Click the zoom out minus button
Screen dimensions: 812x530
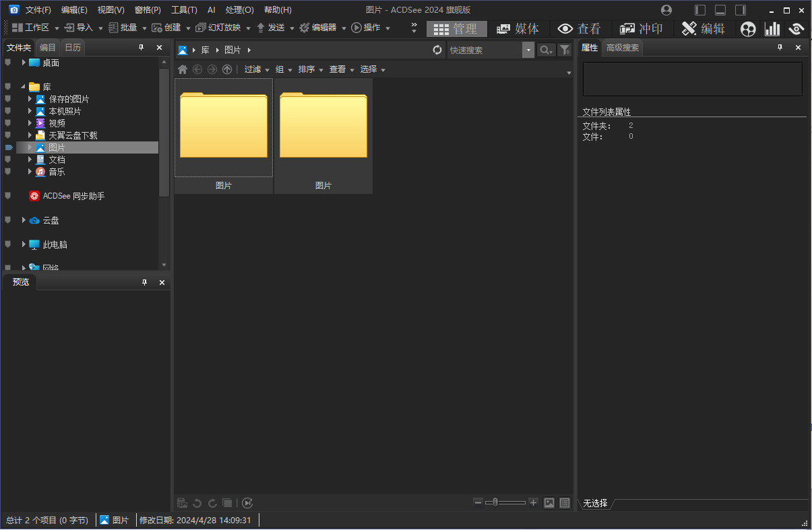pos(478,502)
